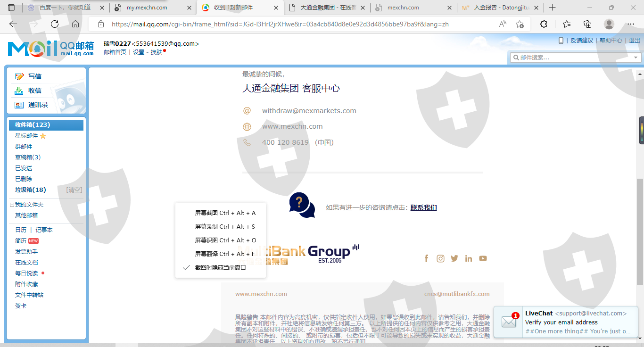Add page to favorites star icon
Image resolution: width=644 pixels, height=347 pixels.
tap(520, 24)
